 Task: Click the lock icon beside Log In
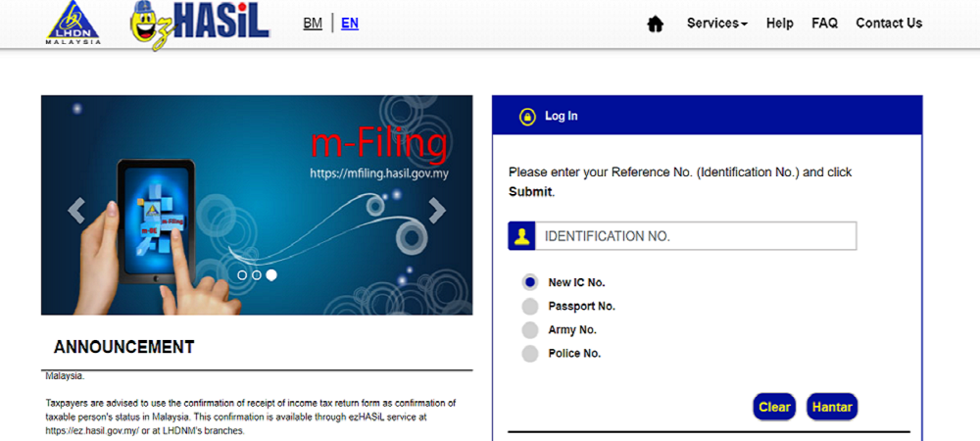tap(527, 117)
